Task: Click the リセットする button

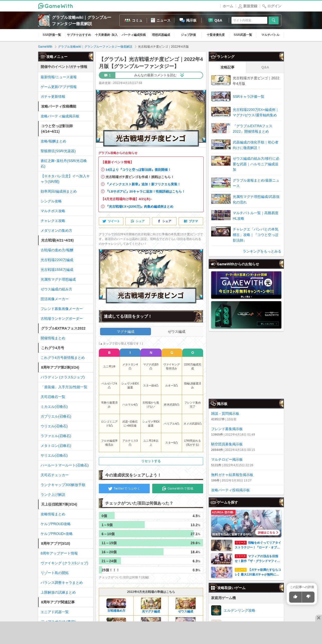Action: pyautogui.click(x=151, y=461)
